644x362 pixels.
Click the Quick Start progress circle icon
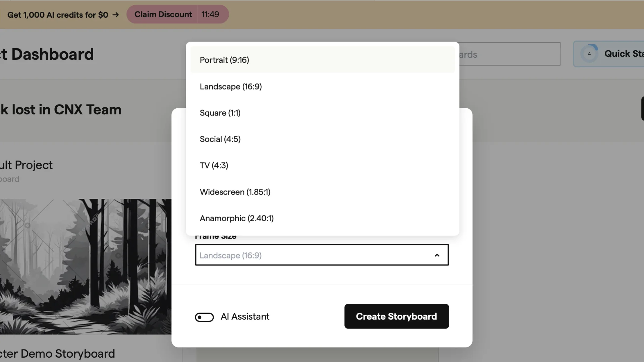click(x=589, y=54)
